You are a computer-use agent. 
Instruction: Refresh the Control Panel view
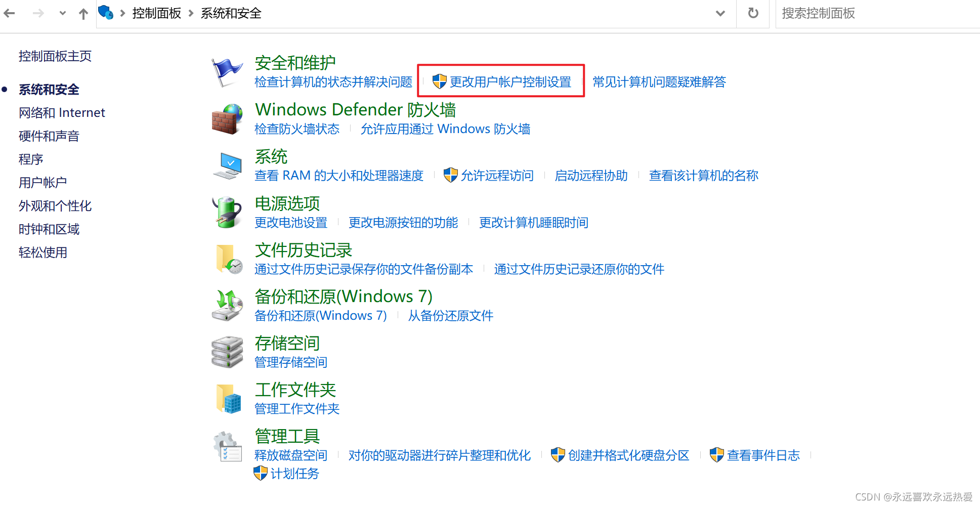tap(753, 13)
